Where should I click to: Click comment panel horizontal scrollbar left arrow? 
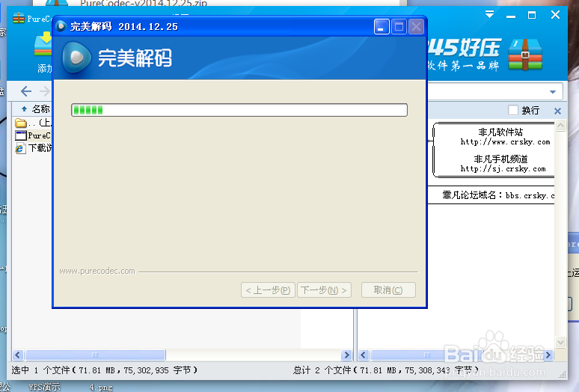click(x=364, y=355)
